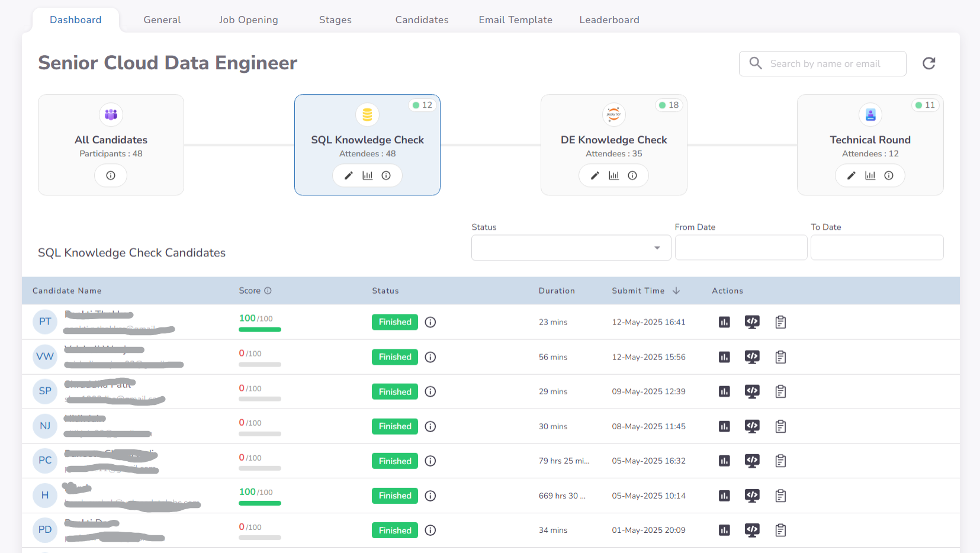980x553 pixels.
Task: Open the From Date field
Action: (741, 247)
